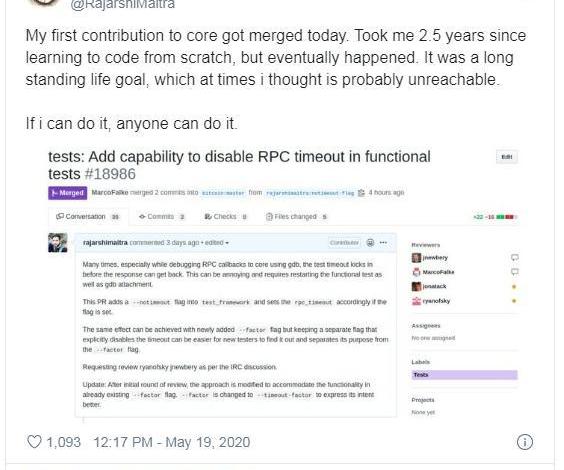Open the Checks tab
The width and height of the screenshot is (564, 470).
point(226,216)
